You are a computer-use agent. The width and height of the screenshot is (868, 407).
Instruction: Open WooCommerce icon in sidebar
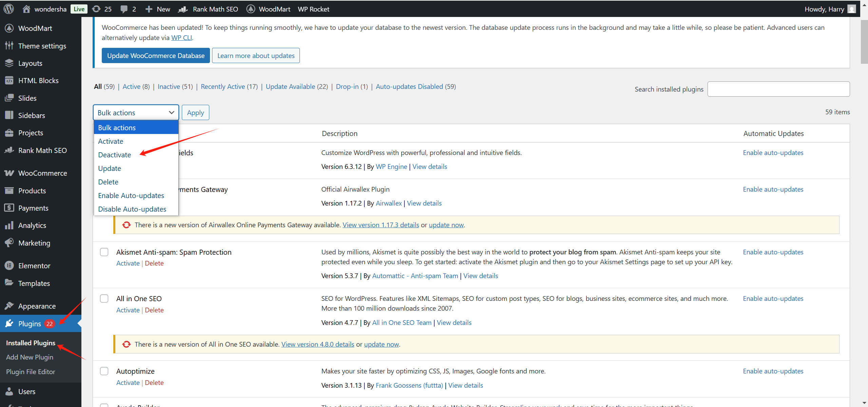point(9,173)
